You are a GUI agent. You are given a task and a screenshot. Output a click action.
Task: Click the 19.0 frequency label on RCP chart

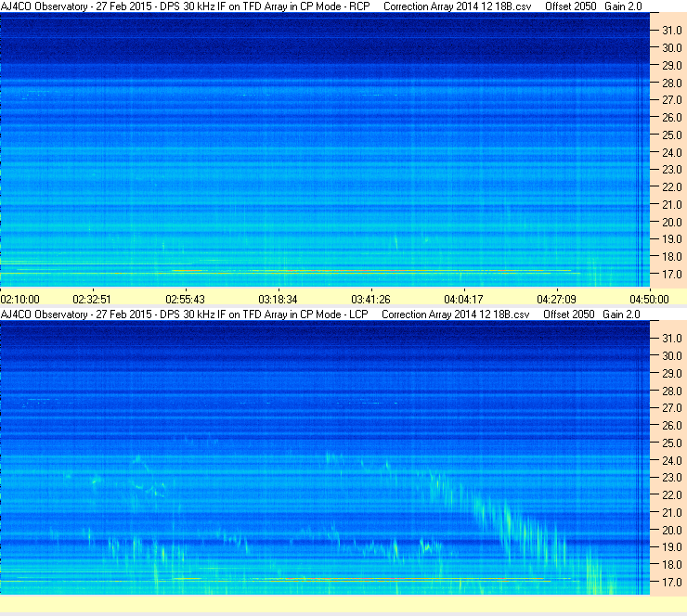click(x=672, y=239)
